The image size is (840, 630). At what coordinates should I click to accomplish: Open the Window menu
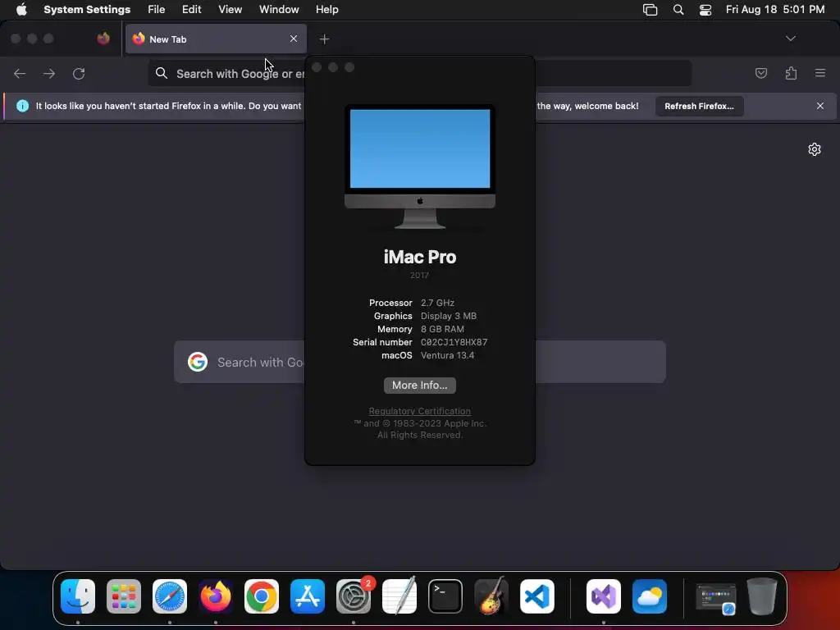pos(279,9)
